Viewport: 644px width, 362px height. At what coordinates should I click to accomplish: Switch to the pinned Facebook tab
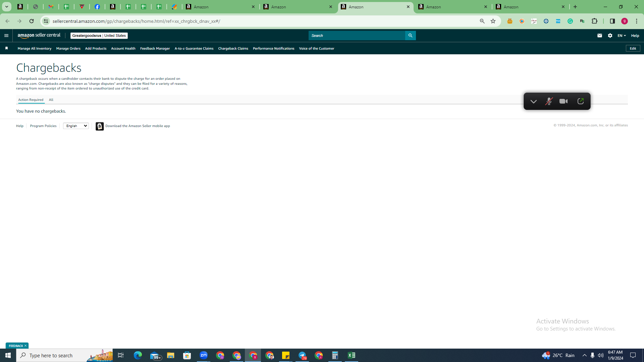click(97, 7)
